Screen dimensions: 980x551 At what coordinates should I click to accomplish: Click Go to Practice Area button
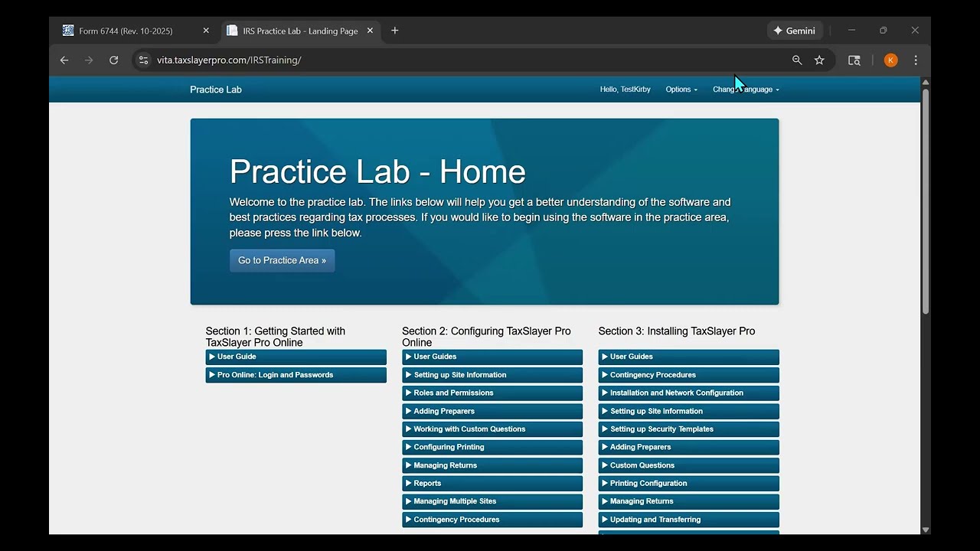[283, 260]
